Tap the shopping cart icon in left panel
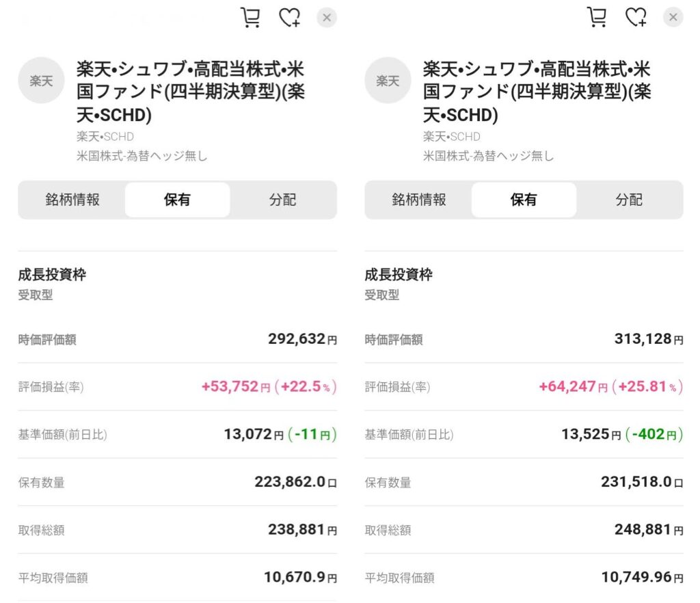Screen dimensions: 700x603 (250, 17)
